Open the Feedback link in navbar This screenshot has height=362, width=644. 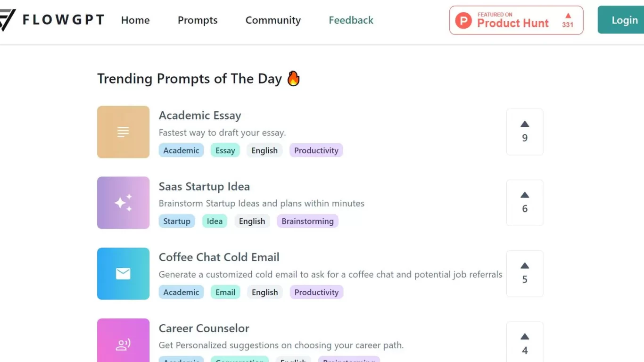click(351, 20)
